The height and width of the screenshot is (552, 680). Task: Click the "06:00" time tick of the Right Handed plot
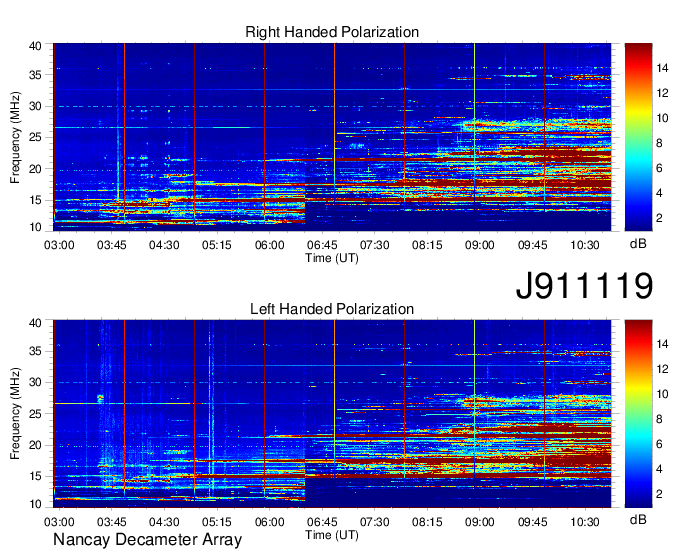(x=269, y=245)
